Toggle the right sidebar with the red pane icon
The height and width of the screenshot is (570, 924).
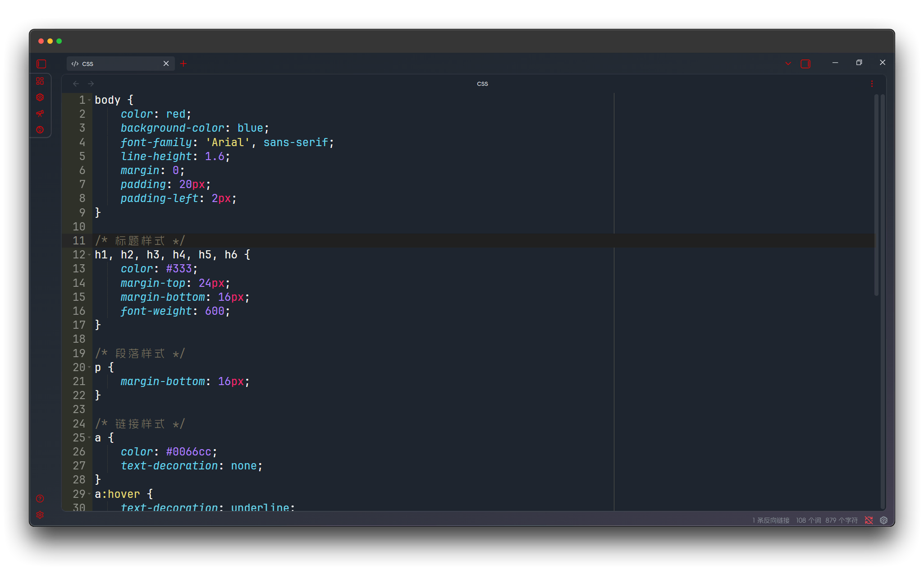point(805,64)
